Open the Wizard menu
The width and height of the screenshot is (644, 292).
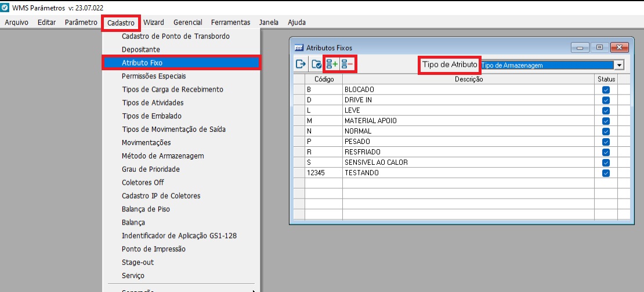coord(154,22)
